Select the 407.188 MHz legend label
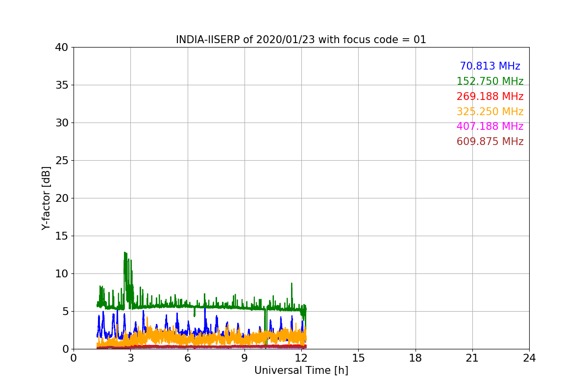This screenshot has height=392, width=588. pyautogui.click(x=490, y=126)
